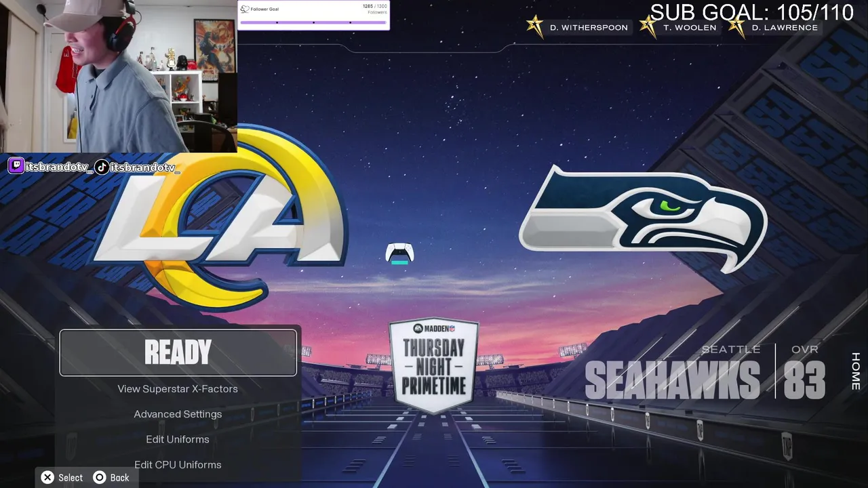This screenshot has height=488, width=868.
Task: Click the star beside D. Lawrence
Action: click(x=736, y=27)
